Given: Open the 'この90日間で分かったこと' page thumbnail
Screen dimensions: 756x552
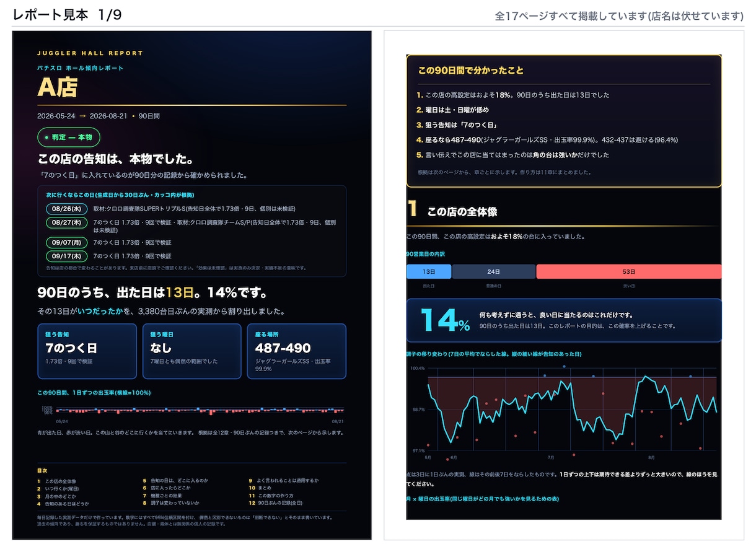Looking at the screenshot, I should pos(564,285).
